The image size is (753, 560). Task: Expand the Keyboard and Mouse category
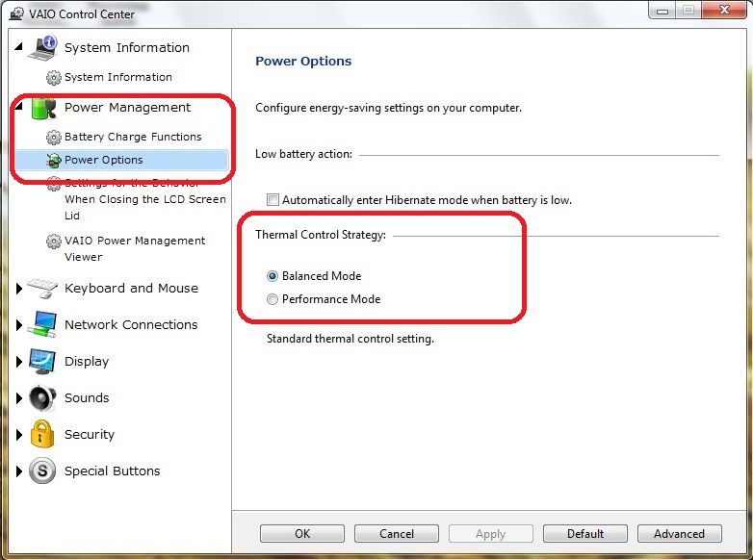click(19, 289)
